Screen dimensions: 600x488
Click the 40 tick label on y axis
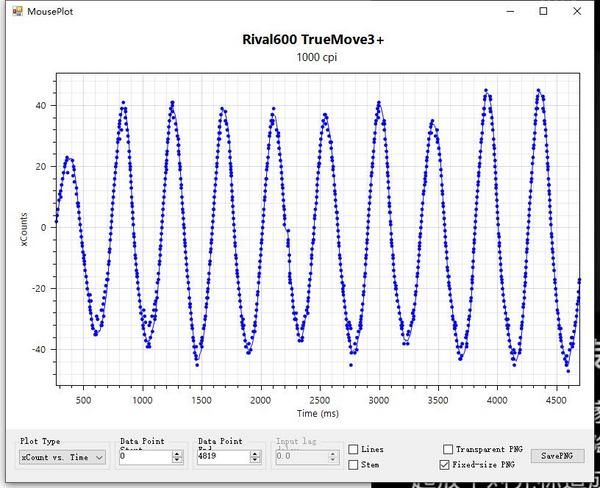pos(41,105)
